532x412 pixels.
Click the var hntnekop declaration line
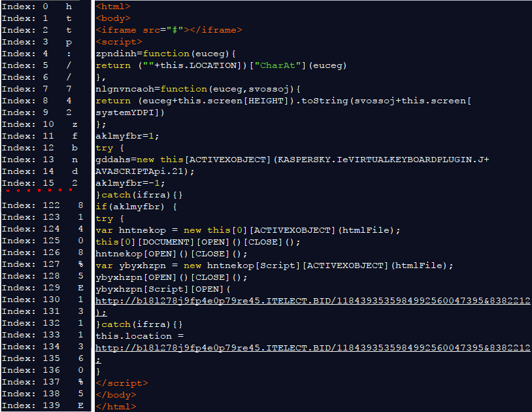[248, 230]
